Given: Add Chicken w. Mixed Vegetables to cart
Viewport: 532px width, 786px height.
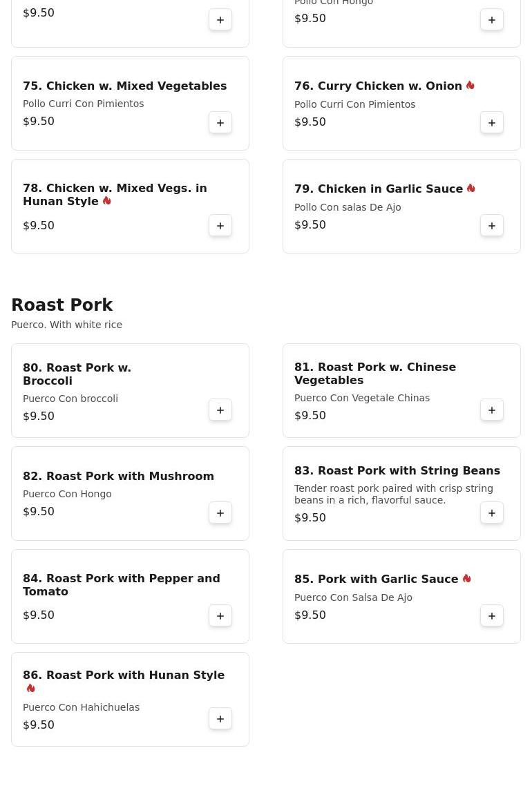Looking at the screenshot, I should [x=220, y=123].
